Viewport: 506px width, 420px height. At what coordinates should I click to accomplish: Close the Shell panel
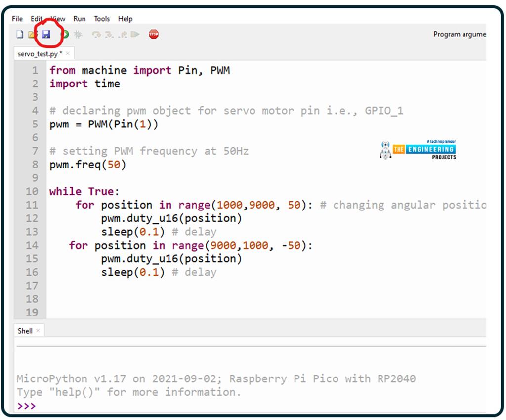click(x=38, y=330)
